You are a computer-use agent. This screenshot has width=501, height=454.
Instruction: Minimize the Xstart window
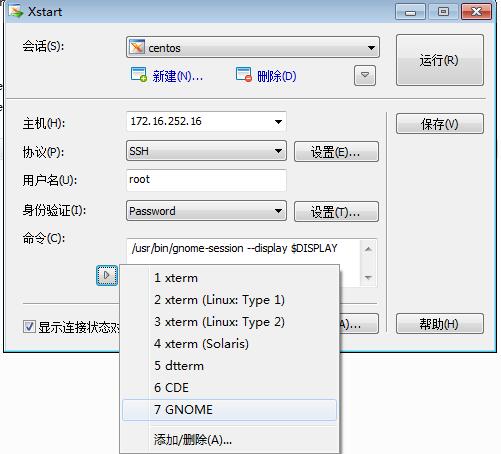tap(410, 12)
